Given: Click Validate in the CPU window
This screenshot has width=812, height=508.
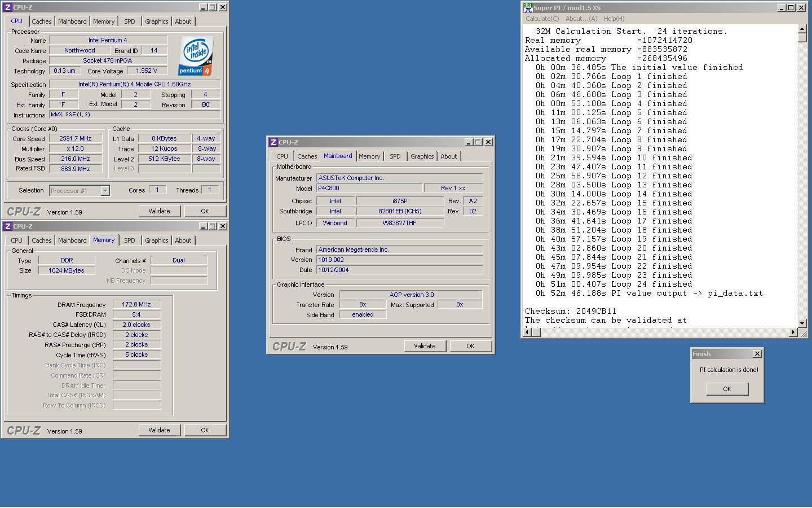Looking at the screenshot, I should pos(159,211).
